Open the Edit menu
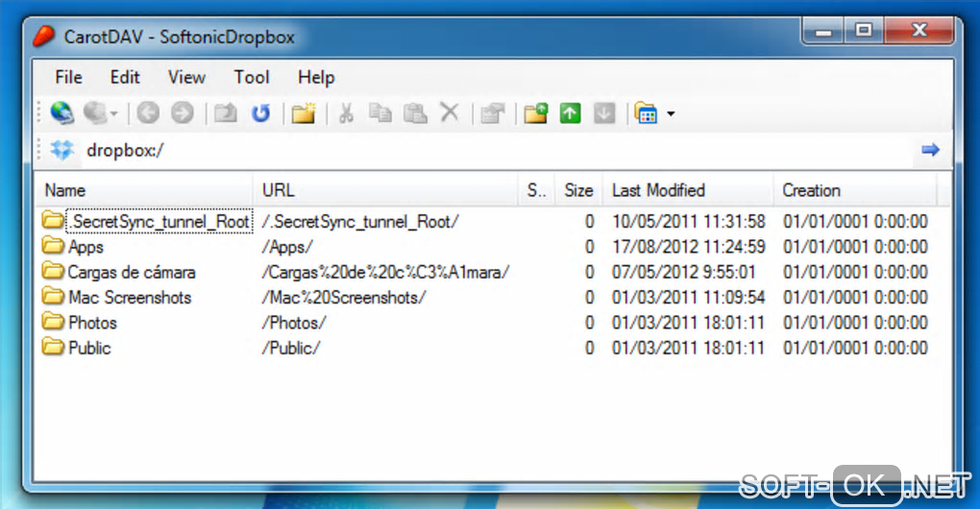 [125, 77]
